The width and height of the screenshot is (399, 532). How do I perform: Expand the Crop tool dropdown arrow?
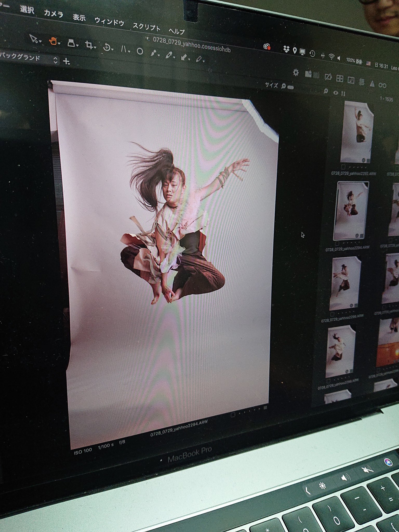95,48
